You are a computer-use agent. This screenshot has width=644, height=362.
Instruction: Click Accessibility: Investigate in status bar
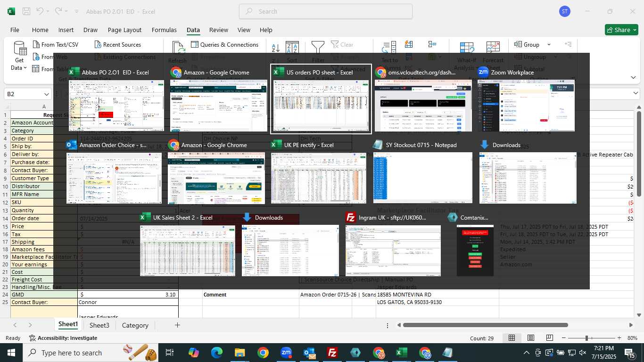pos(63,338)
